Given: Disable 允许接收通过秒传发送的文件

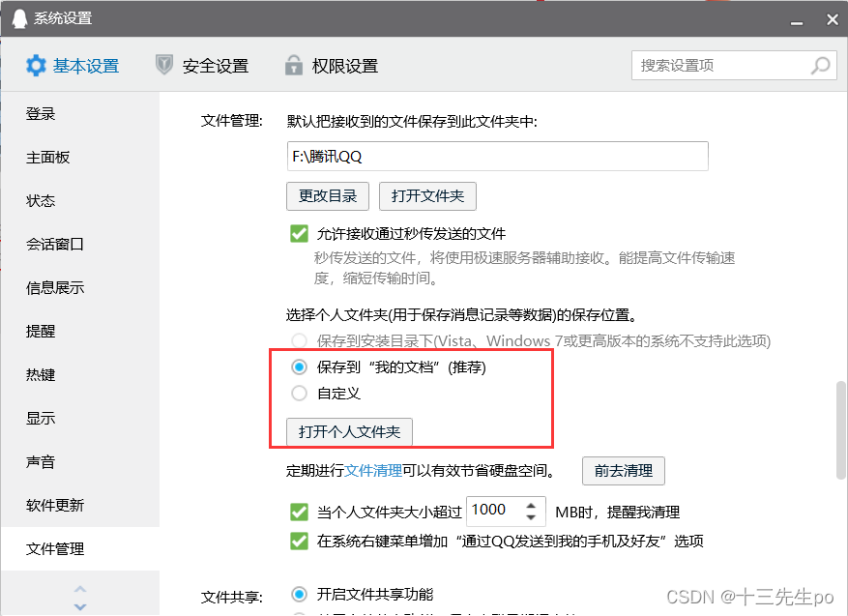Looking at the screenshot, I should (299, 233).
